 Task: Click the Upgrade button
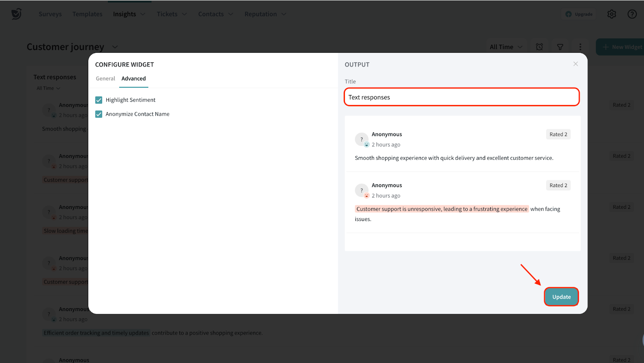point(579,14)
